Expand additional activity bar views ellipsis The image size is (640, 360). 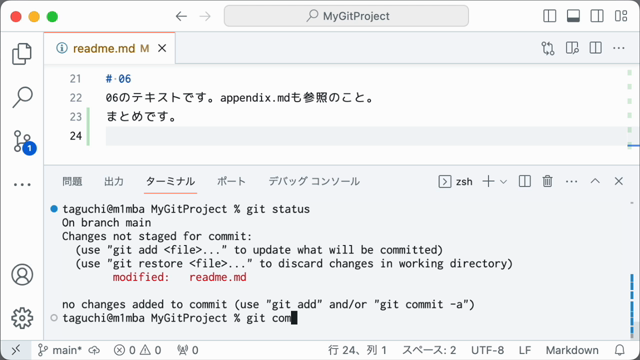(x=22, y=184)
